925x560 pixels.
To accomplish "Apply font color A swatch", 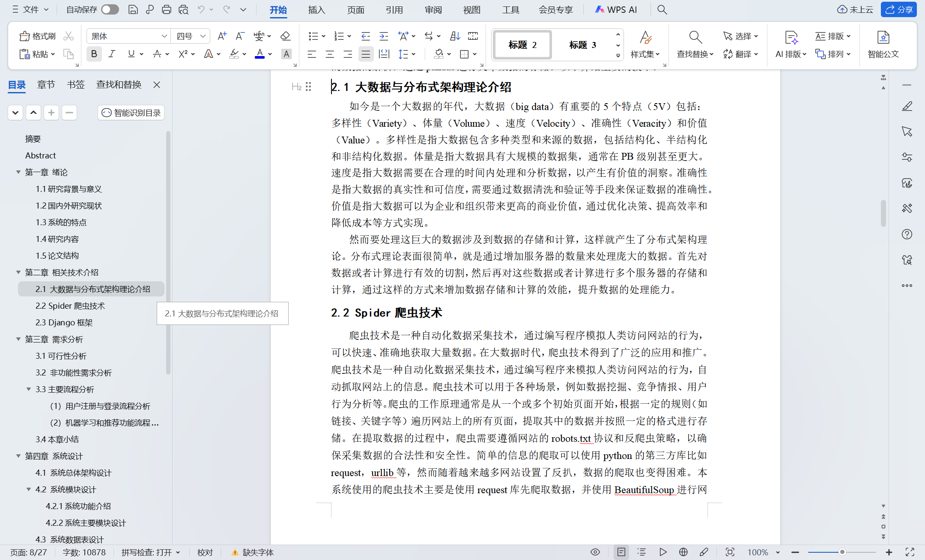I will (260, 54).
